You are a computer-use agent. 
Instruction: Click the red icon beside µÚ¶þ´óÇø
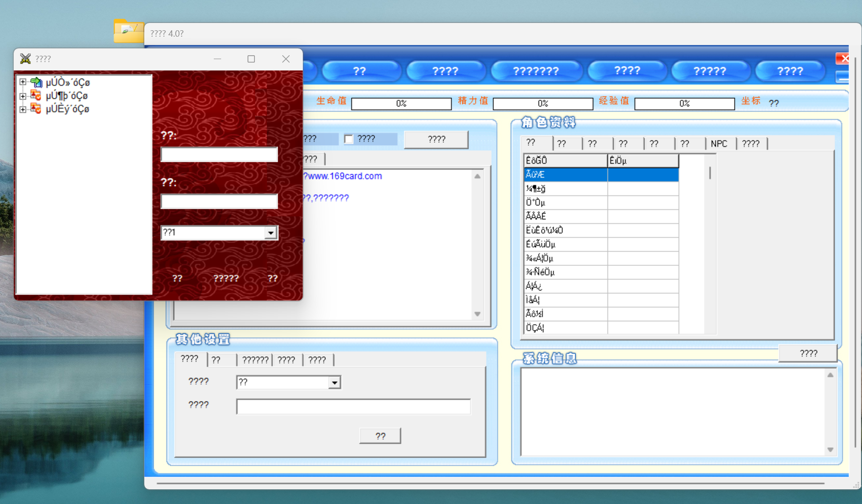pos(36,95)
